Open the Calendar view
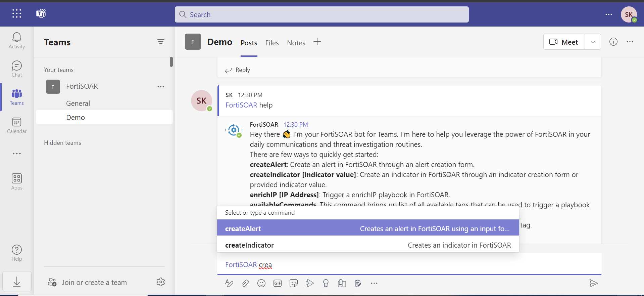The height and width of the screenshot is (296, 644). [x=16, y=125]
